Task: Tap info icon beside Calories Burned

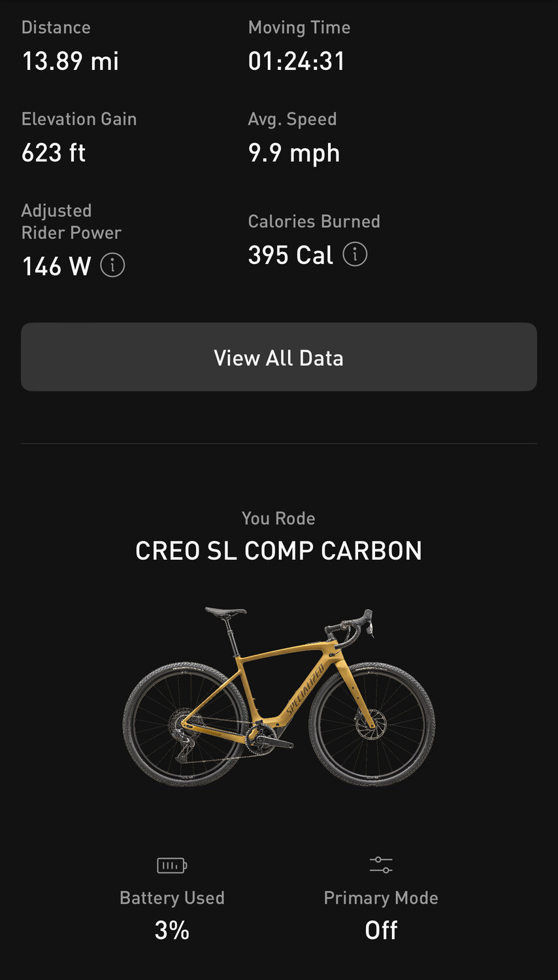Action: [x=355, y=254]
